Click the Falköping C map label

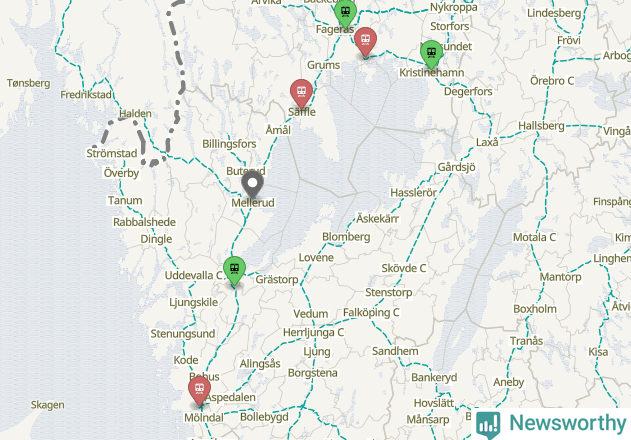coord(371,312)
